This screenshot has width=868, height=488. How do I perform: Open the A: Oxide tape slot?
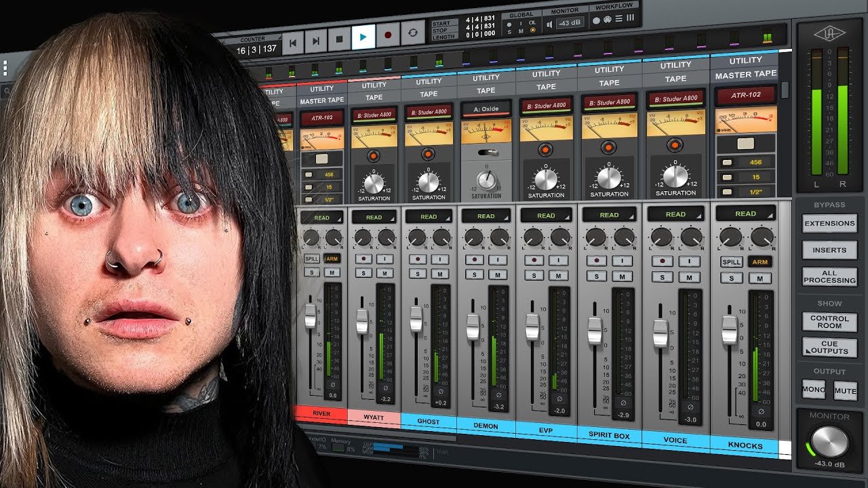486,108
